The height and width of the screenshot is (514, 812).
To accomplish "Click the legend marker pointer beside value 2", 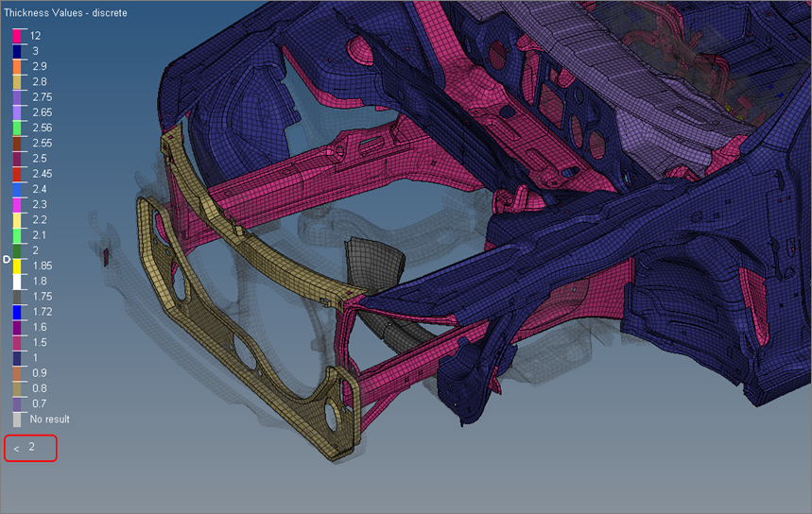I will click(7, 259).
